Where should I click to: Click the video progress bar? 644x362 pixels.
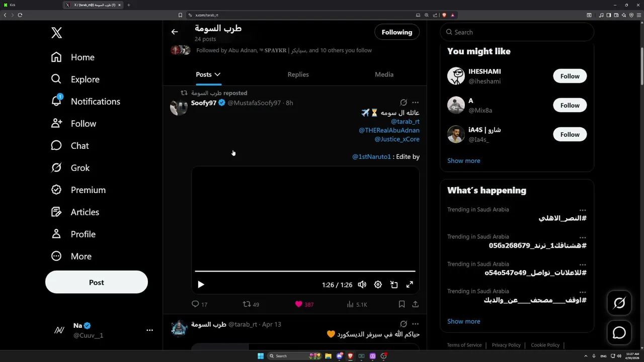[x=305, y=271]
